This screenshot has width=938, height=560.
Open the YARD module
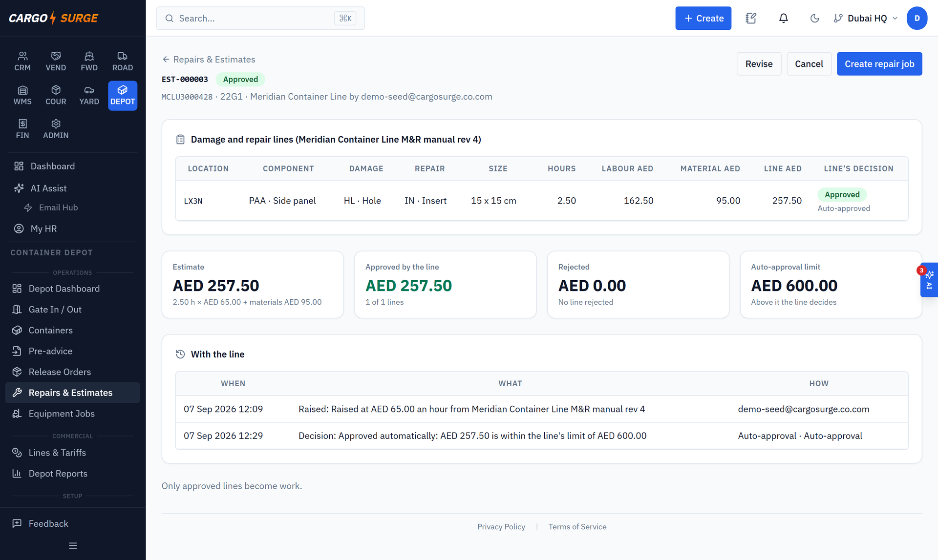pyautogui.click(x=89, y=95)
